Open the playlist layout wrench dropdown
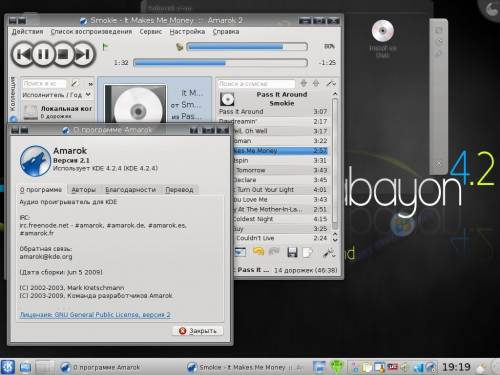The width and height of the screenshot is (500, 375). click(x=329, y=253)
